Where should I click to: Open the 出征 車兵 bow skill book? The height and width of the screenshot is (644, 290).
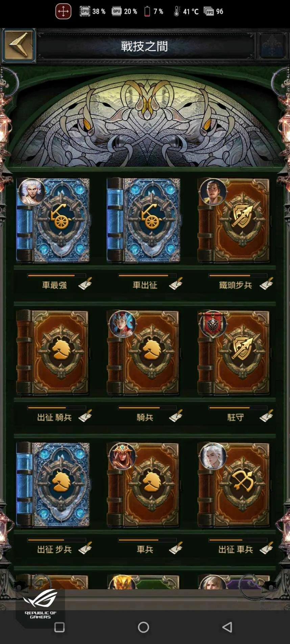[234, 485]
